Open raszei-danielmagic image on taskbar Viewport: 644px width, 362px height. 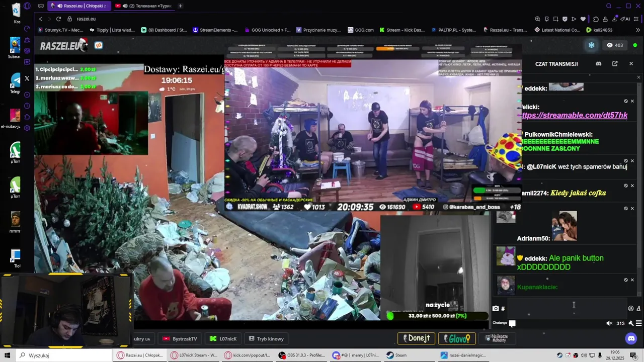(463, 355)
